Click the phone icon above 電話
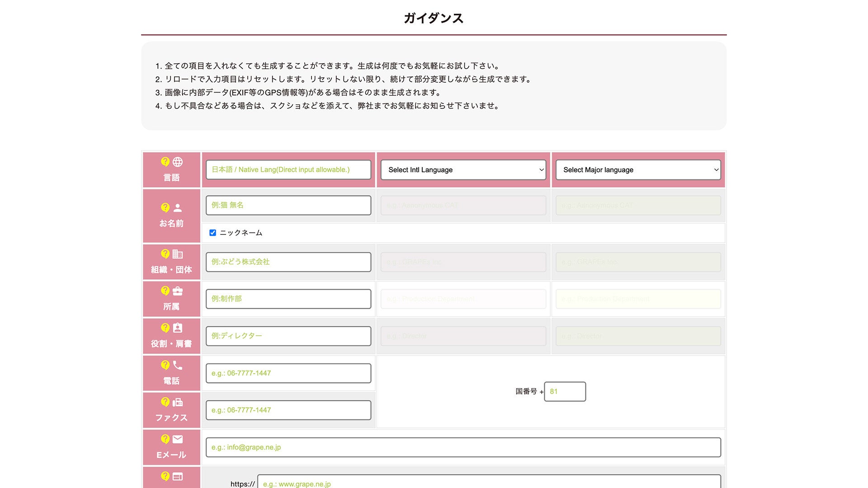Image resolution: width=868 pixels, height=488 pixels. 178,365
